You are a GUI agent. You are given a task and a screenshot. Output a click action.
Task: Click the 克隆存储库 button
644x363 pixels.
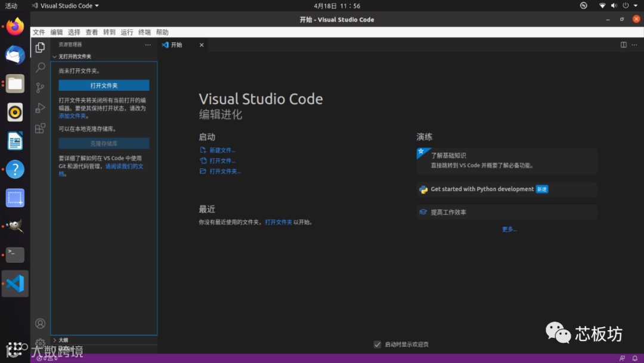(x=104, y=143)
